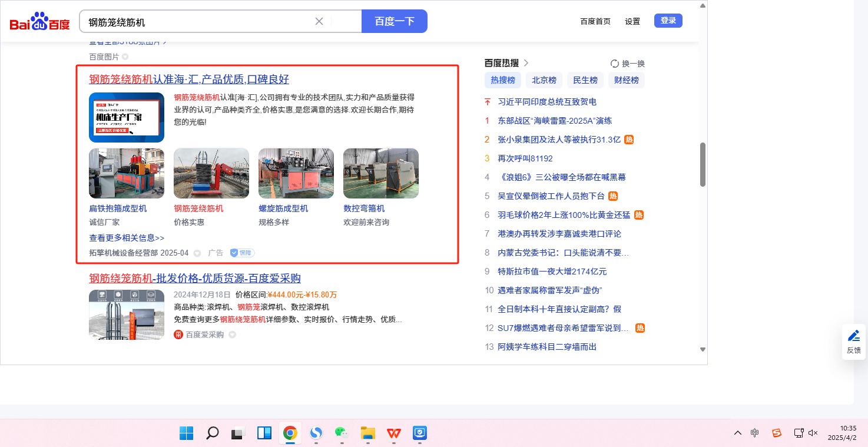Click the Baidu logo

pos(39,22)
